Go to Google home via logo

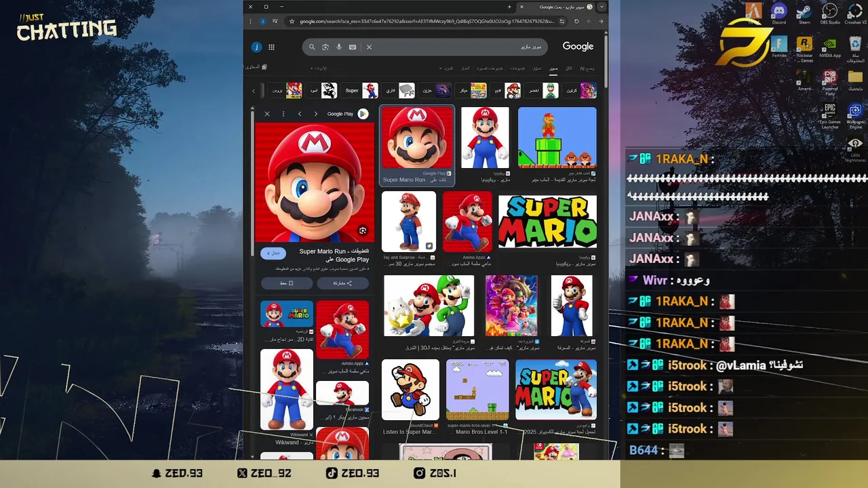coord(578,46)
